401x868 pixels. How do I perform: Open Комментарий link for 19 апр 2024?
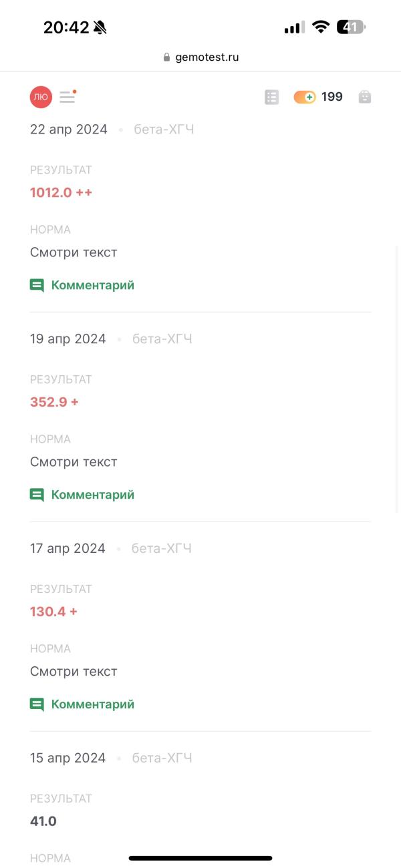[x=93, y=495]
